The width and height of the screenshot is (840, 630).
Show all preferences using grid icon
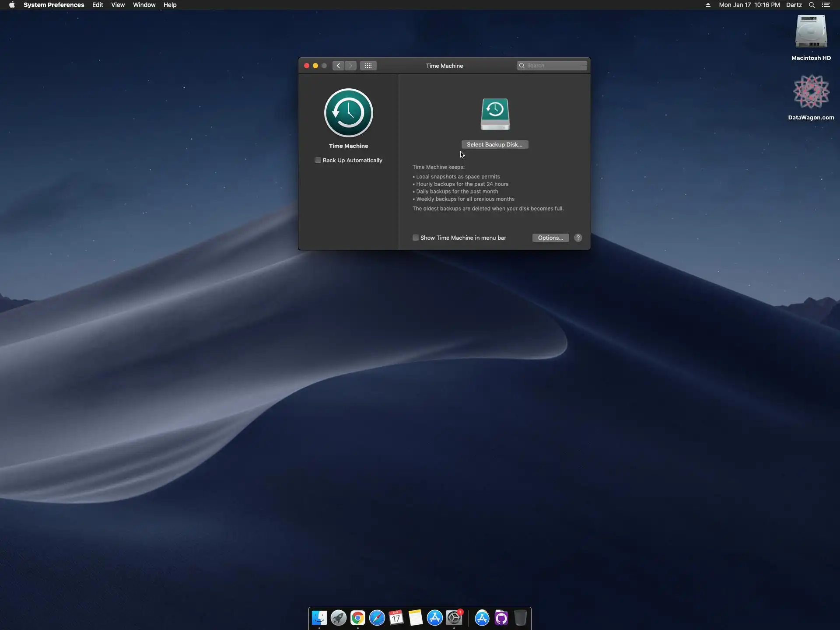click(x=368, y=66)
